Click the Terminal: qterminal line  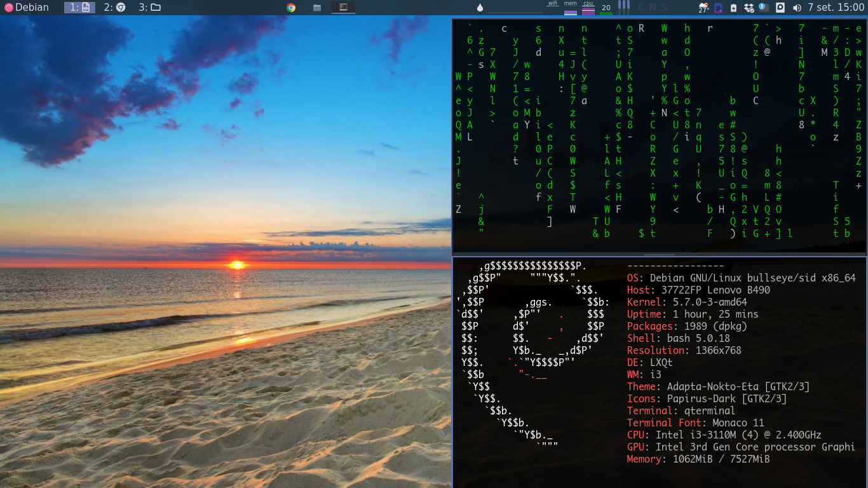click(681, 410)
